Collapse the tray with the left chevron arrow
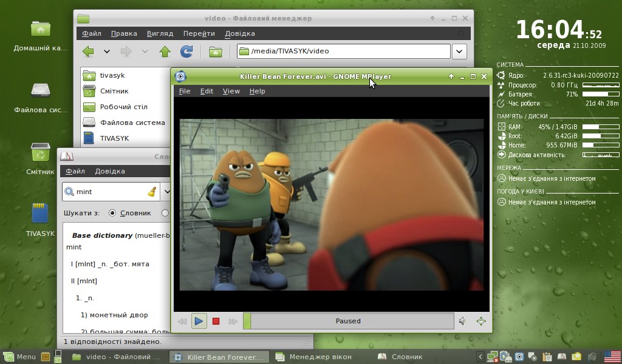 click(x=480, y=357)
